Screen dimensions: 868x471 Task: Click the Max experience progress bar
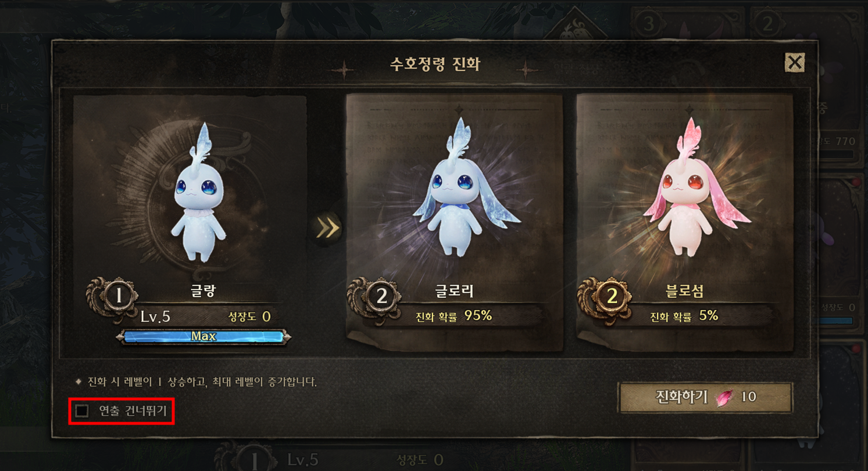[x=203, y=337]
